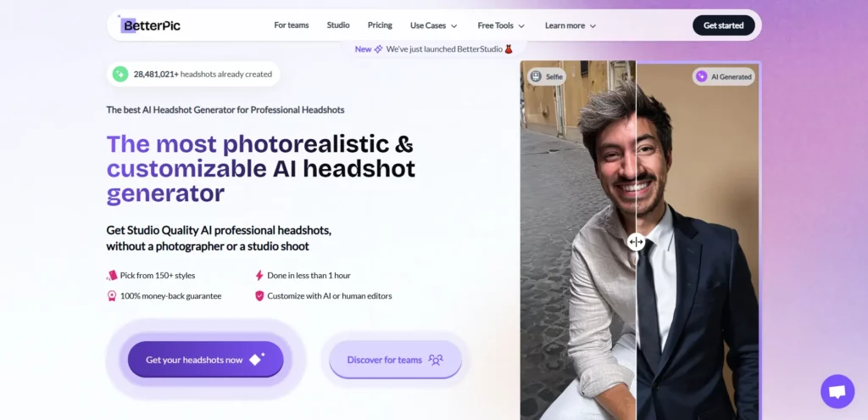The width and height of the screenshot is (868, 420).
Task: Click the Selfie badge on the photo
Action: click(x=547, y=76)
